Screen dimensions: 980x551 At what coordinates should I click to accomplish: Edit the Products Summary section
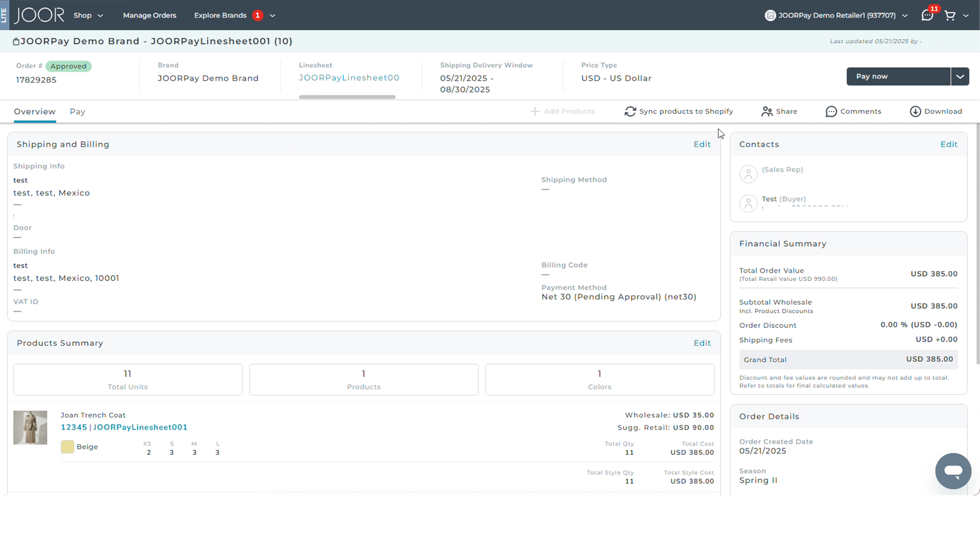coord(702,343)
